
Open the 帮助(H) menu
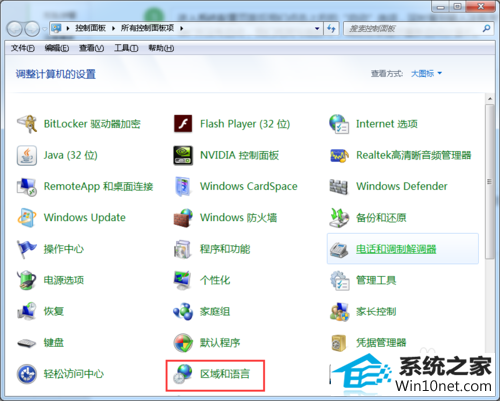coord(161,48)
